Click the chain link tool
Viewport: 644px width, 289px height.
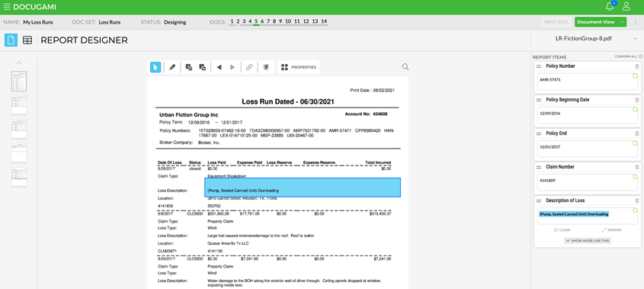[249, 67]
